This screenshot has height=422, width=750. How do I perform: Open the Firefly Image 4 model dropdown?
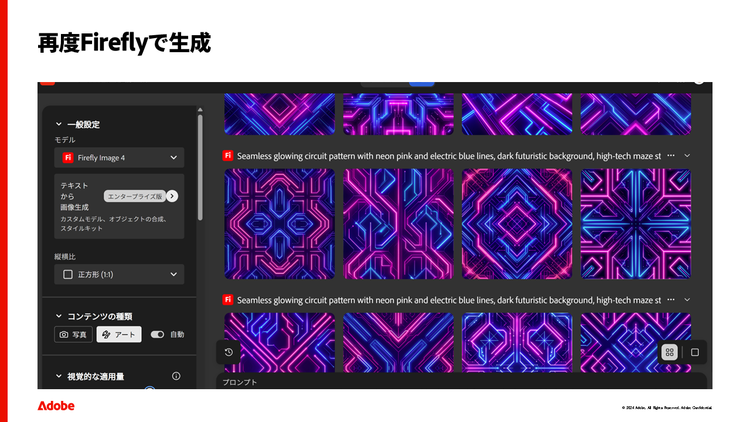click(x=119, y=157)
